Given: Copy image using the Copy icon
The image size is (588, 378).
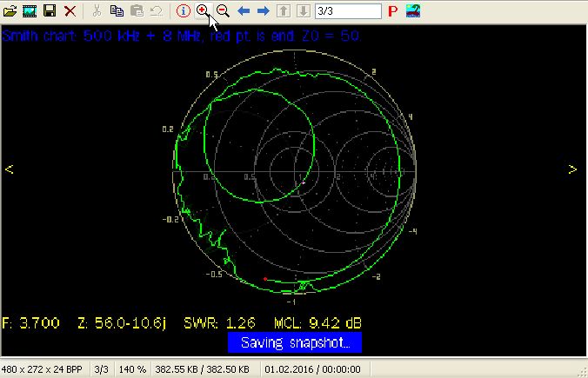Looking at the screenshot, I should point(117,11).
